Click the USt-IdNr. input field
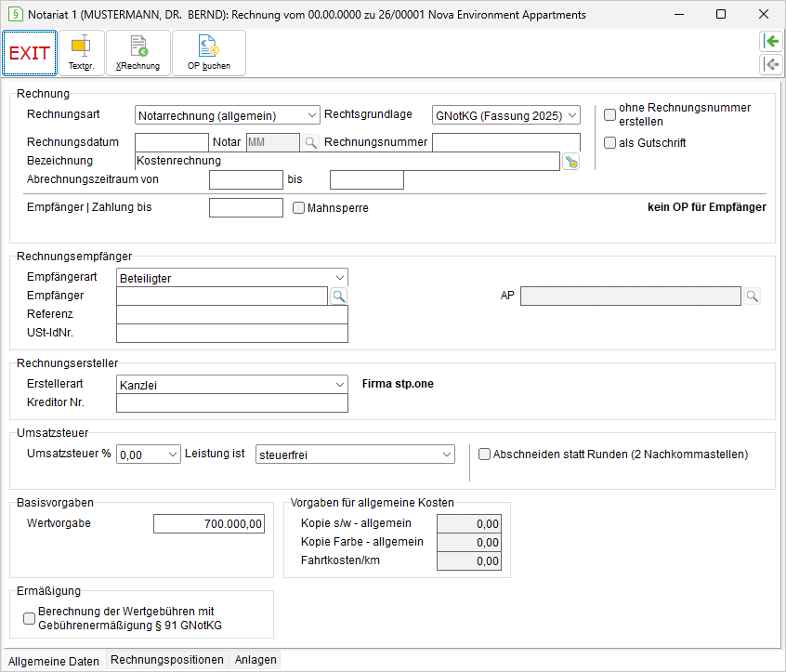The image size is (786, 672). point(232,334)
